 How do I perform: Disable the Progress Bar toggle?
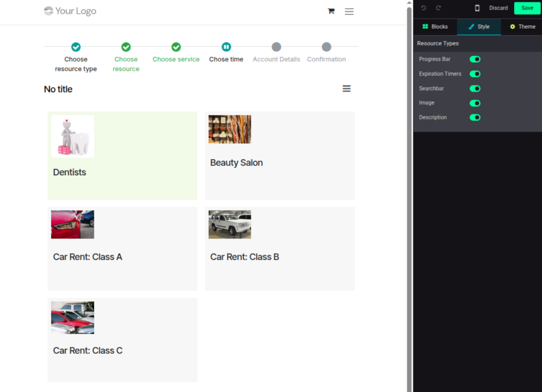pyautogui.click(x=475, y=59)
